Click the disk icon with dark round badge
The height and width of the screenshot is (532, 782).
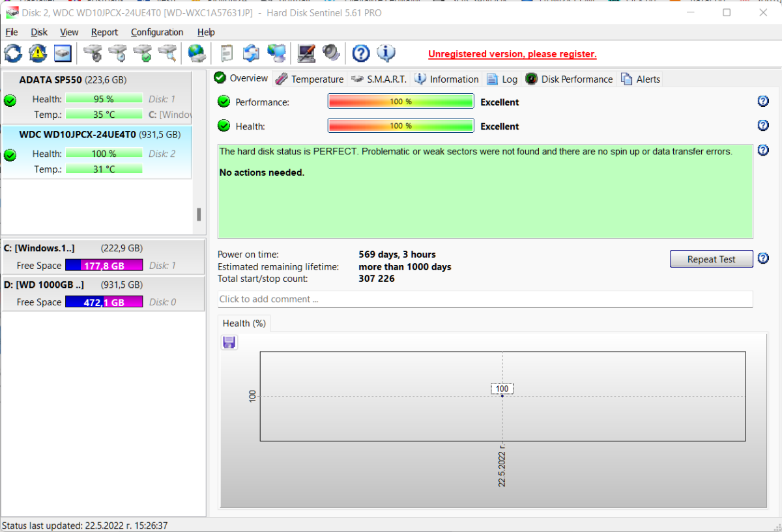click(x=93, y=53)
